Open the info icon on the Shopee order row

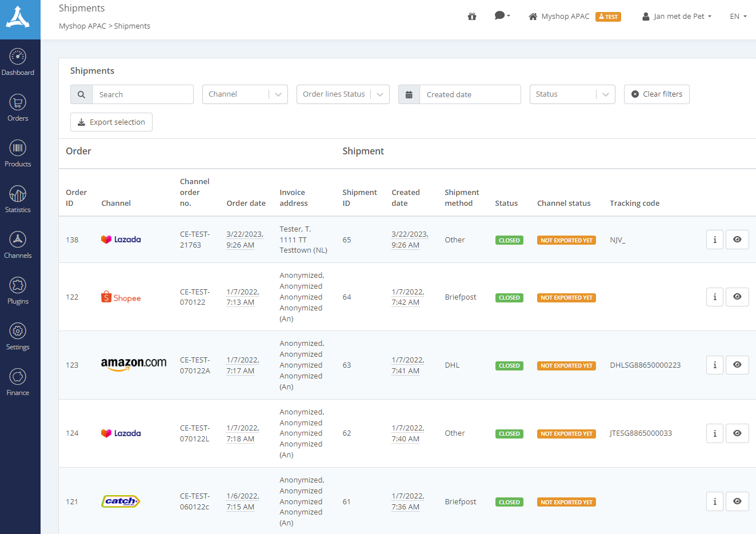[714, 297]
